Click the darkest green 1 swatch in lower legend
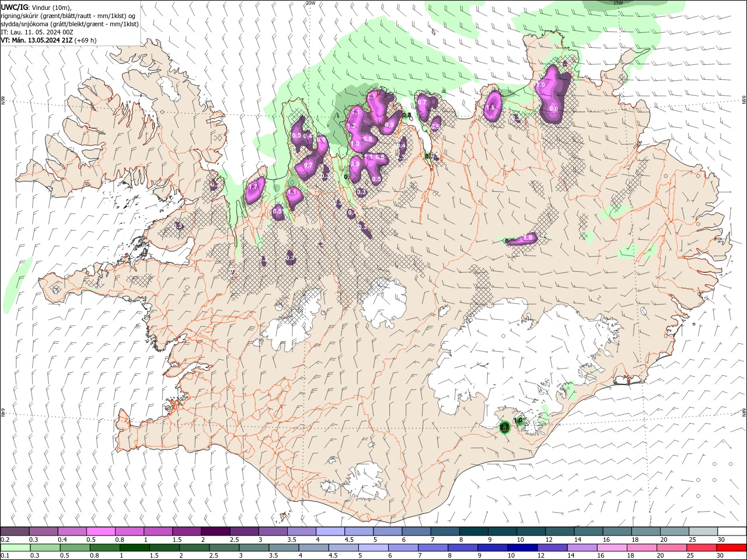Image resolution: width=747 pixels, height=560 pixels. point(135,548)
